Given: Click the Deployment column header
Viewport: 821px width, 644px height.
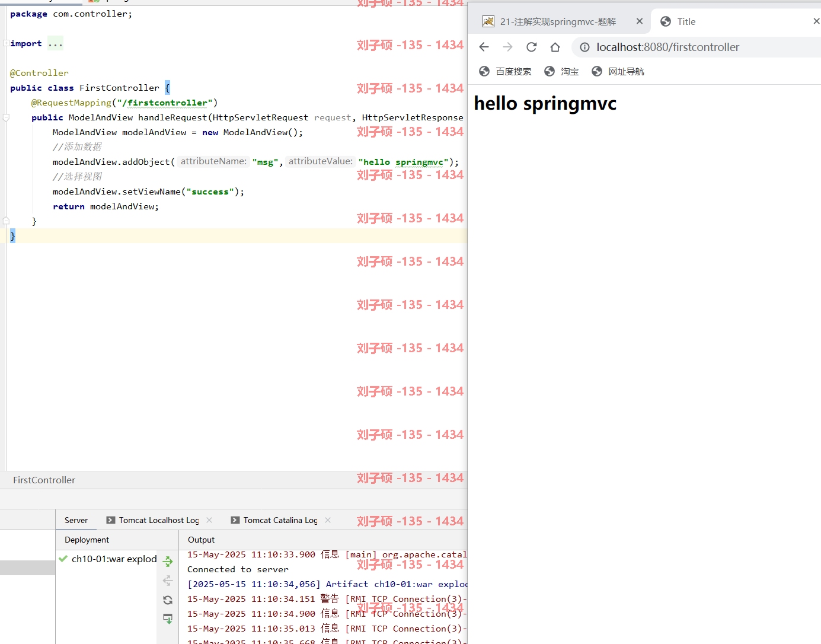Looking at the screenshot, I should (x=87, y=540).
